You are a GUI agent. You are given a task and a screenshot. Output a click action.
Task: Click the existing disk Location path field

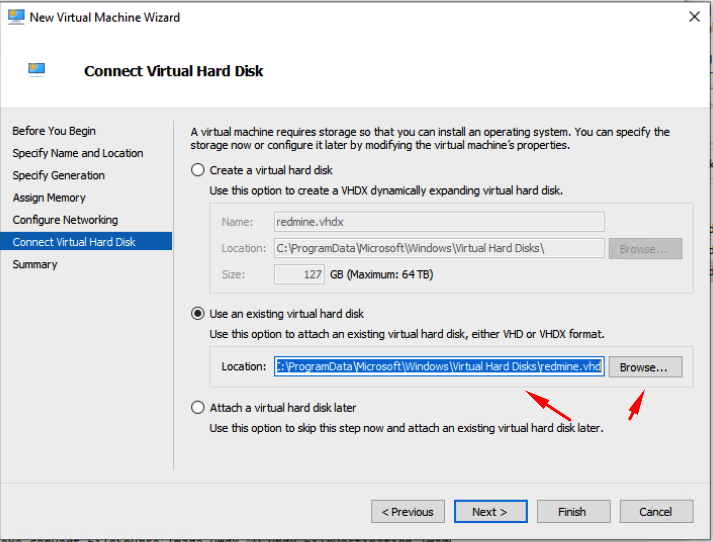point(439,366)
